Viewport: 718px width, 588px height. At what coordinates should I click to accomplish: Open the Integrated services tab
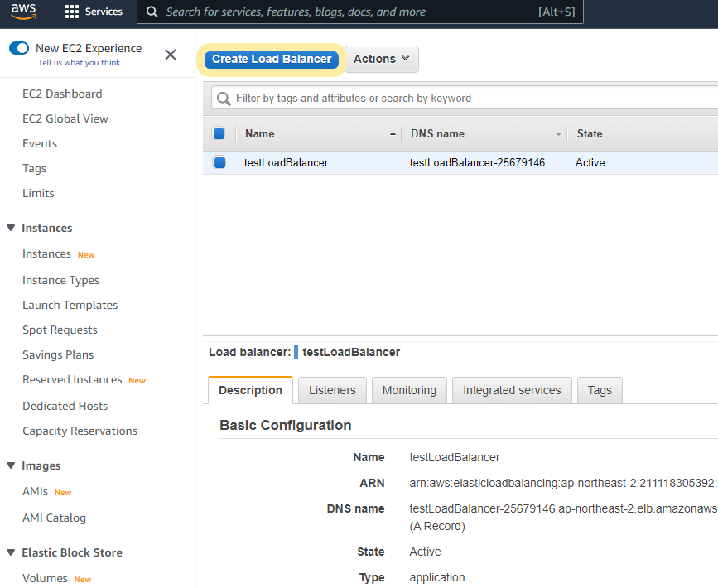512,390
